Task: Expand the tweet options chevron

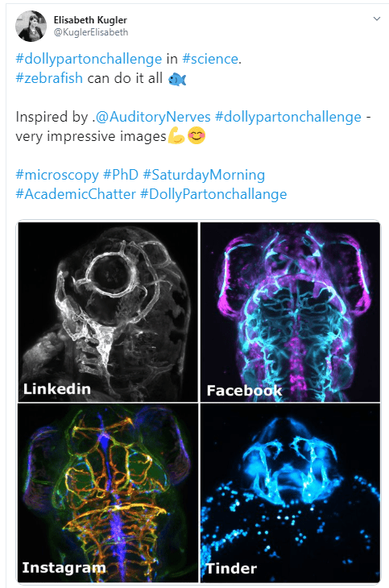Action: (x=377, y=19)
